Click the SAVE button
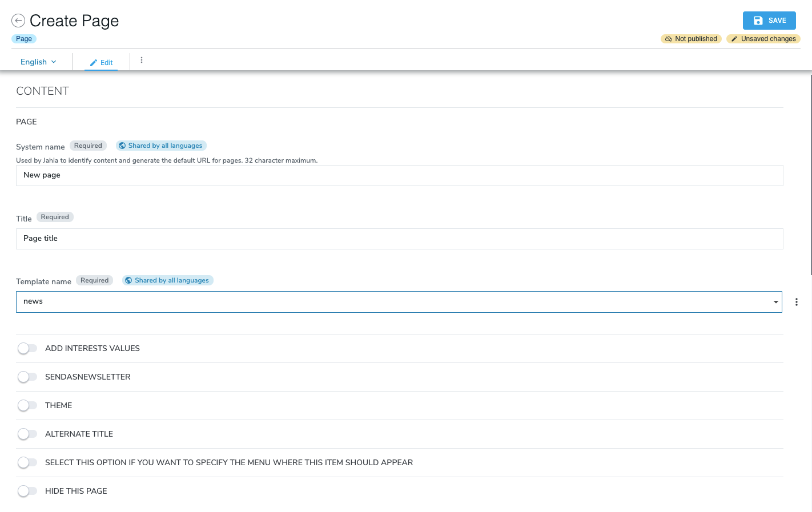 pos(769,20)
